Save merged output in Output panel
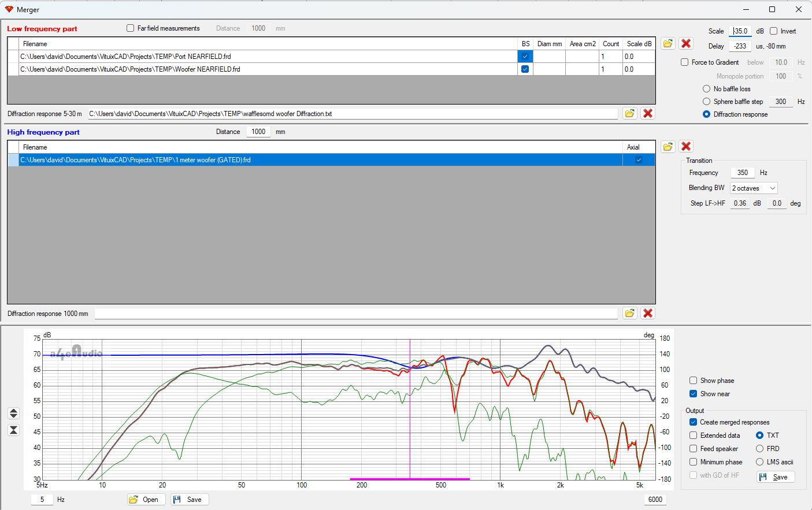The image size is (812, 510). [776, 477]
